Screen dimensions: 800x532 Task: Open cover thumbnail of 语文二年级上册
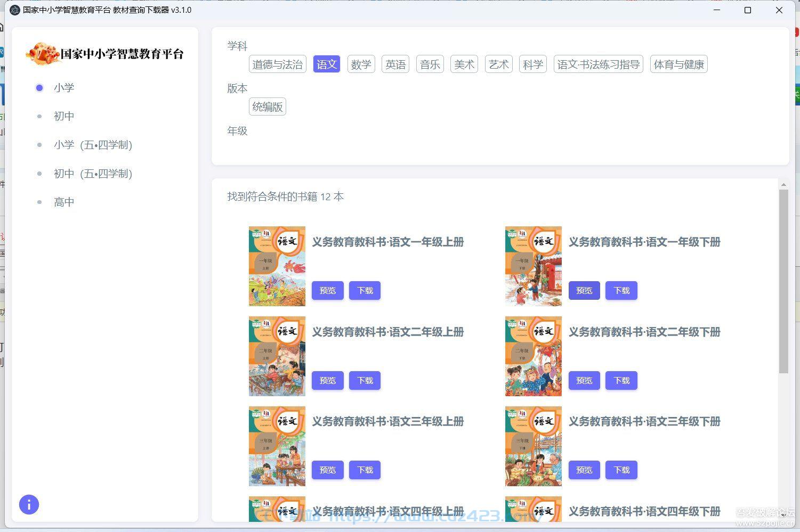[277, 356]
